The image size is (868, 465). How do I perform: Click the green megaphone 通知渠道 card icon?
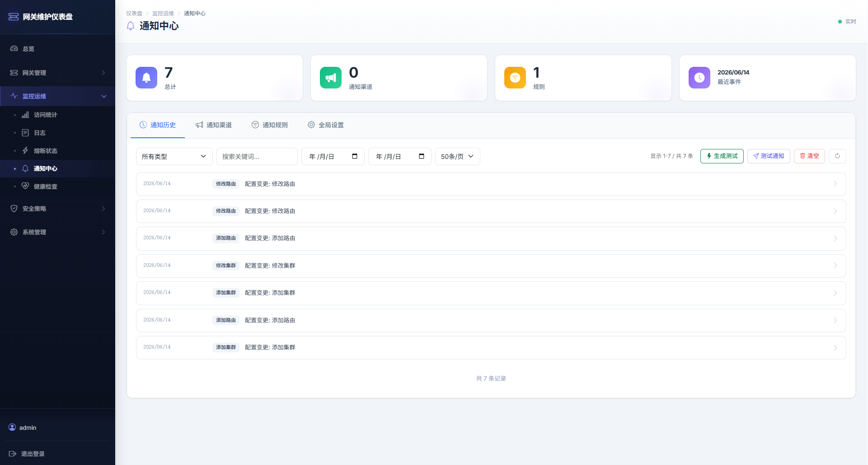[331, 78]
